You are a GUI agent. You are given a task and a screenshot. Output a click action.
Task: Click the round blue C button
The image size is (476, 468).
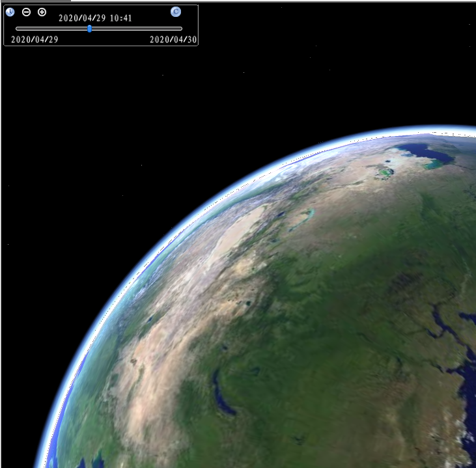176,12
